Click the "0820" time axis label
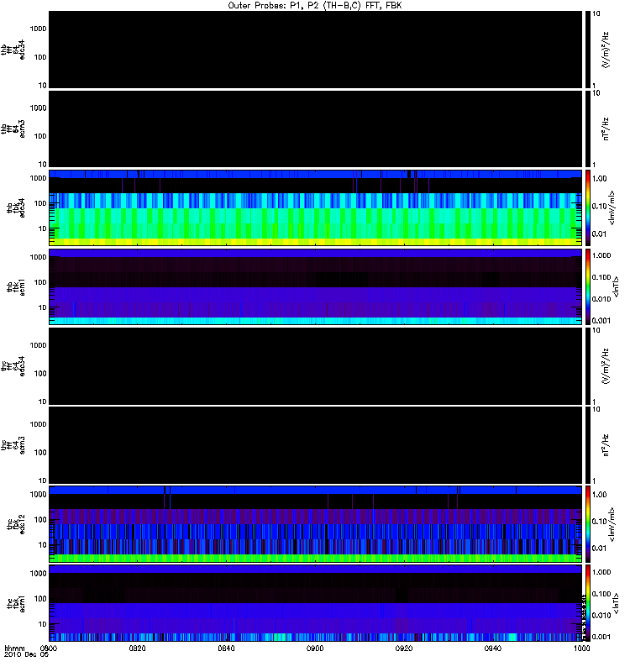This screenshot has width=630, height=672. point(137,648)
